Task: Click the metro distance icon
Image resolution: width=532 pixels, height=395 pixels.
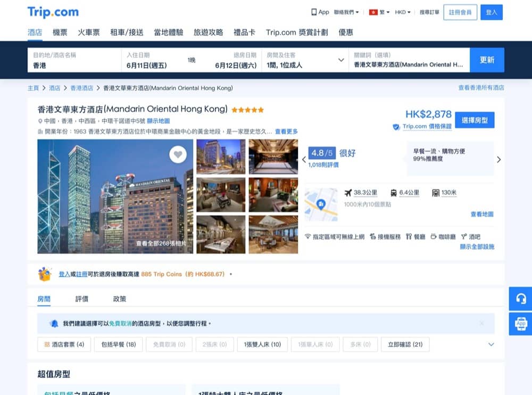Action: (x=436, y=193)
